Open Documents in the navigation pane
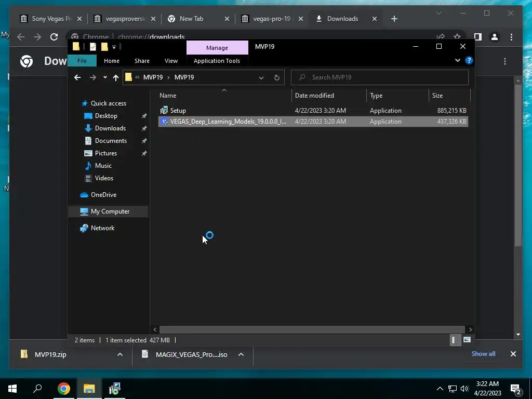 [111, 141]
